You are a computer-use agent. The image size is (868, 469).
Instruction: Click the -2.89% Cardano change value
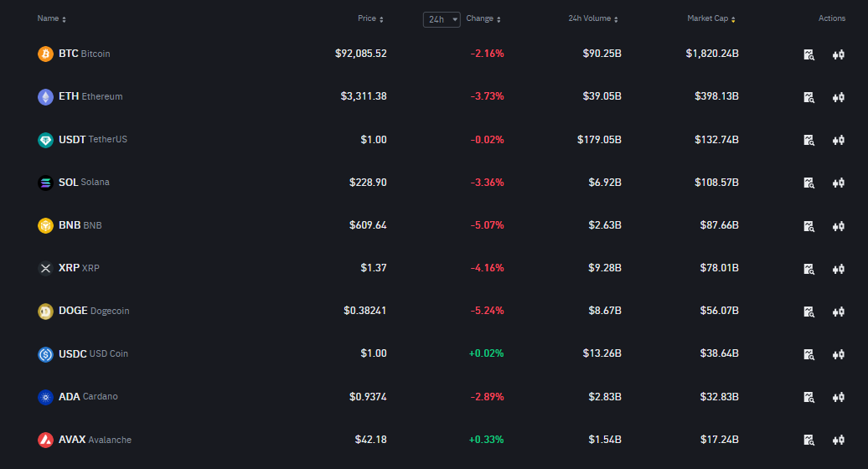(x=487, y=396)
